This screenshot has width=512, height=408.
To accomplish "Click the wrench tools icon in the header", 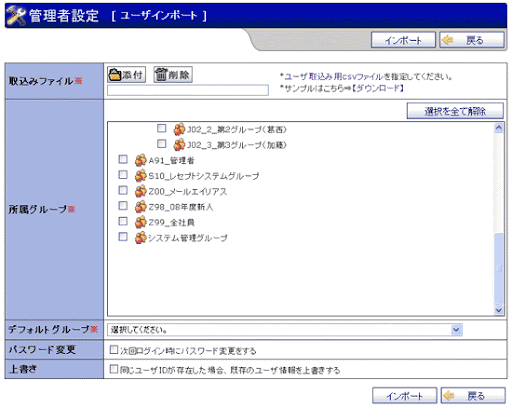I will [16, 16].
